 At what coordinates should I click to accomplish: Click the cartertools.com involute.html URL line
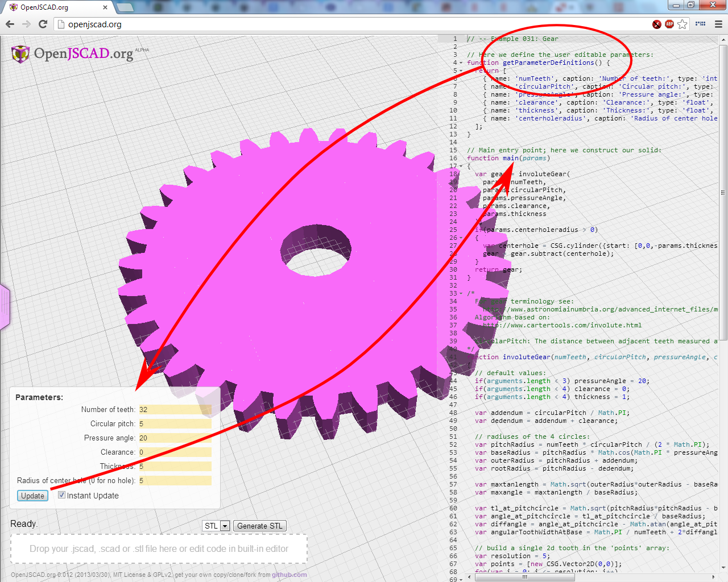[562, 325]
